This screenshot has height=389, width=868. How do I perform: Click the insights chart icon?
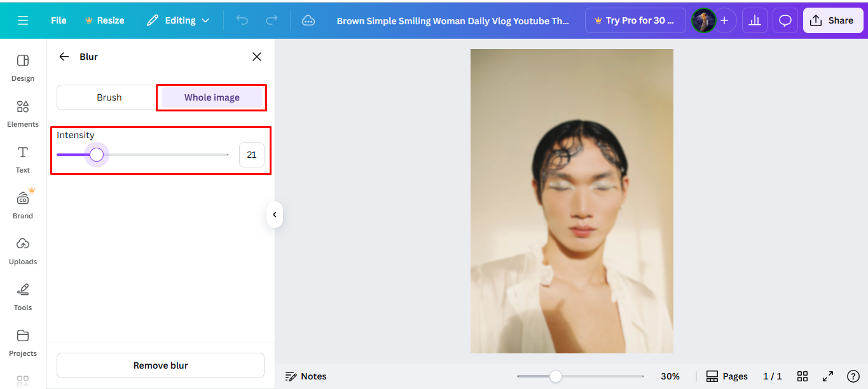point(754,20)
